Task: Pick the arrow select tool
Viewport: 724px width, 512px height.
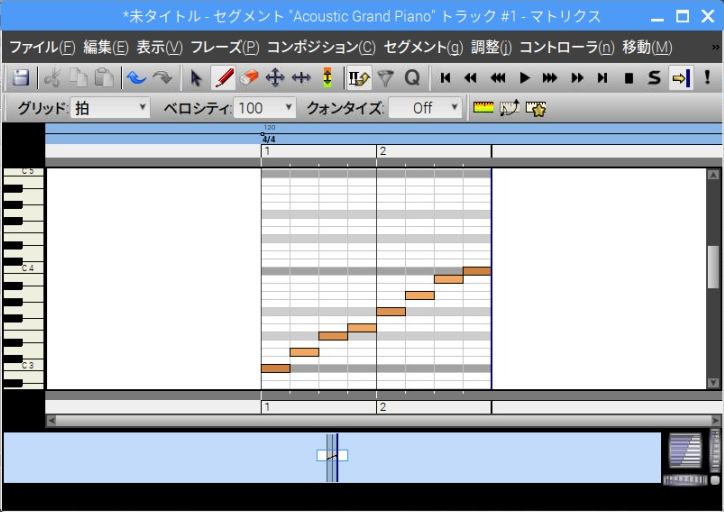Action: coord(196,78)
